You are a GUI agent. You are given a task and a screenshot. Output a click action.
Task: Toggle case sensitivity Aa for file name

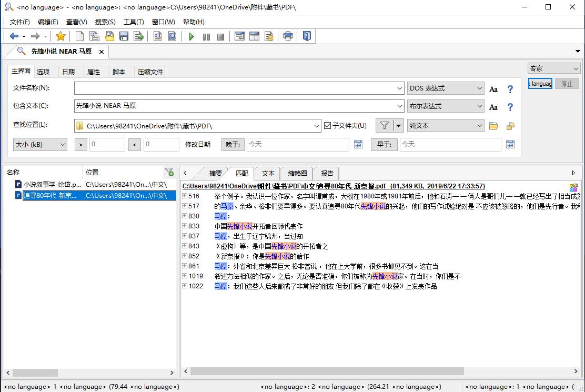click(x=493, y=89)
